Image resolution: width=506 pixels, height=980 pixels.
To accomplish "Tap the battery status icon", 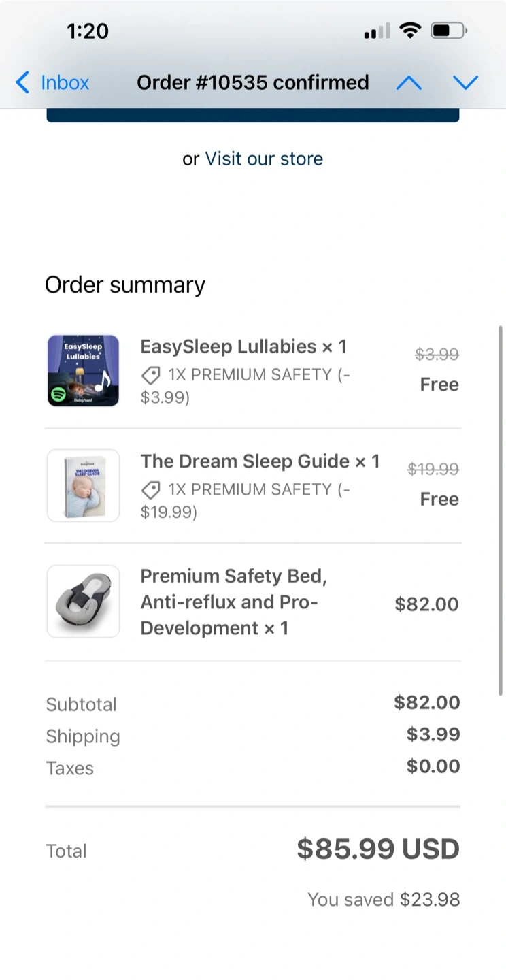I will [449, 31].
